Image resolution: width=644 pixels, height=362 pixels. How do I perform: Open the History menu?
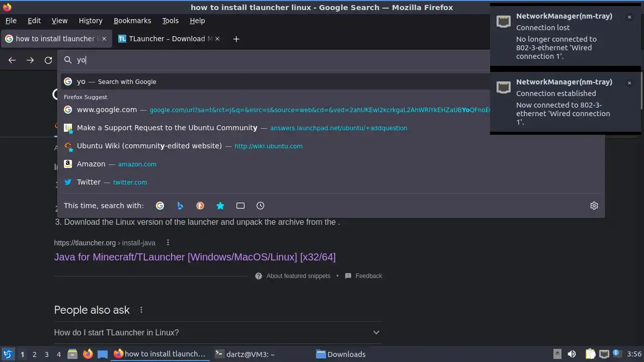coord(91,21)
